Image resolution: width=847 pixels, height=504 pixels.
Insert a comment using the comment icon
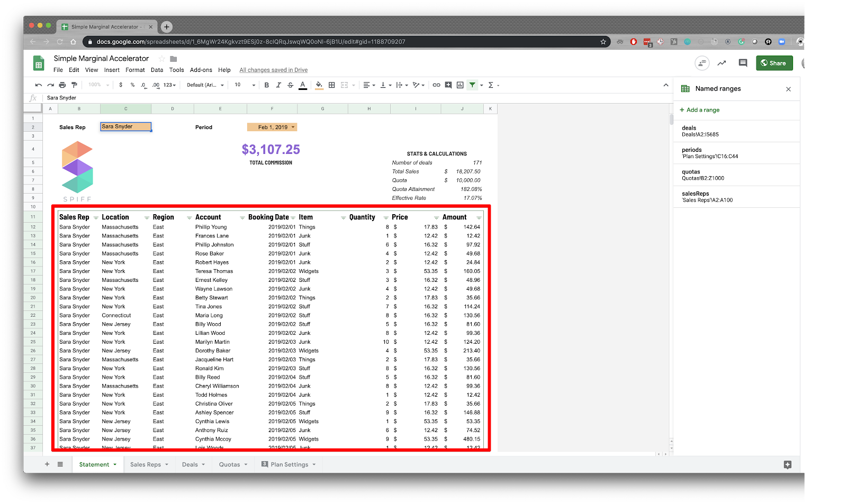(448, 85)
